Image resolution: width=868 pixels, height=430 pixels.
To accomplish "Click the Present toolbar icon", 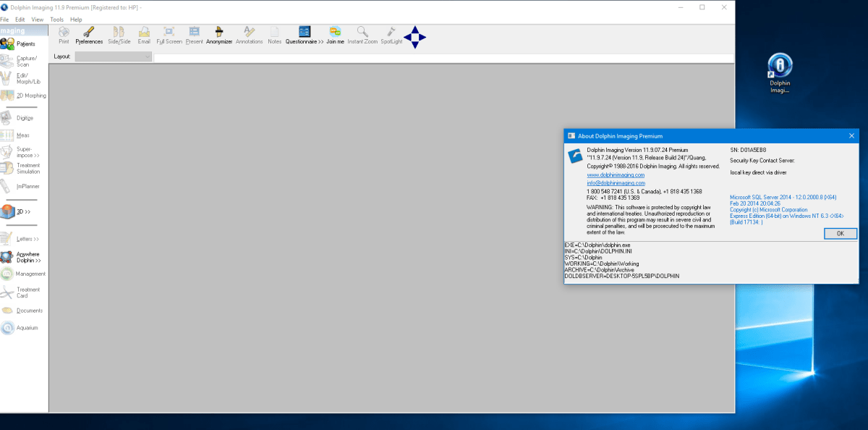I will pos(194,35).
